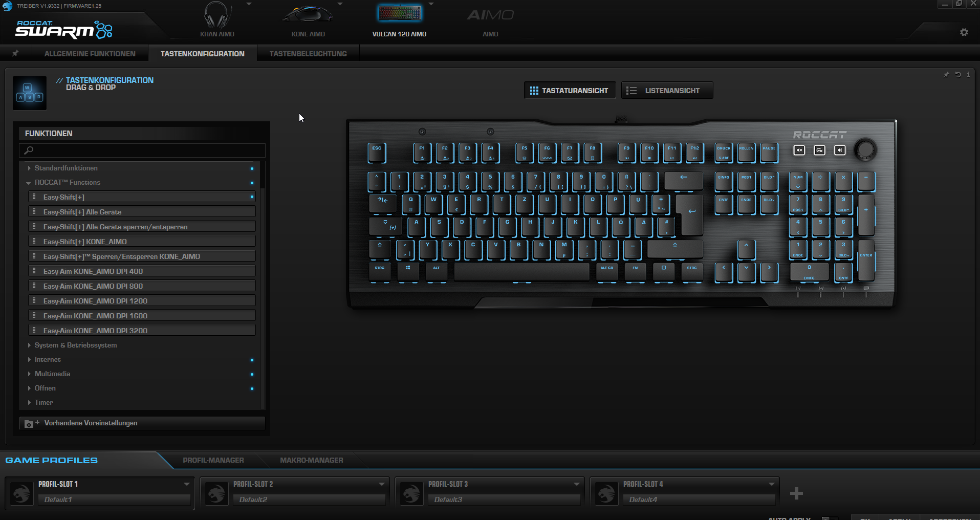Image resolution: width=980 pixels, height=520 pixels.
Task: Expand the Standardfunktionen category
Action: pos(29,168)
